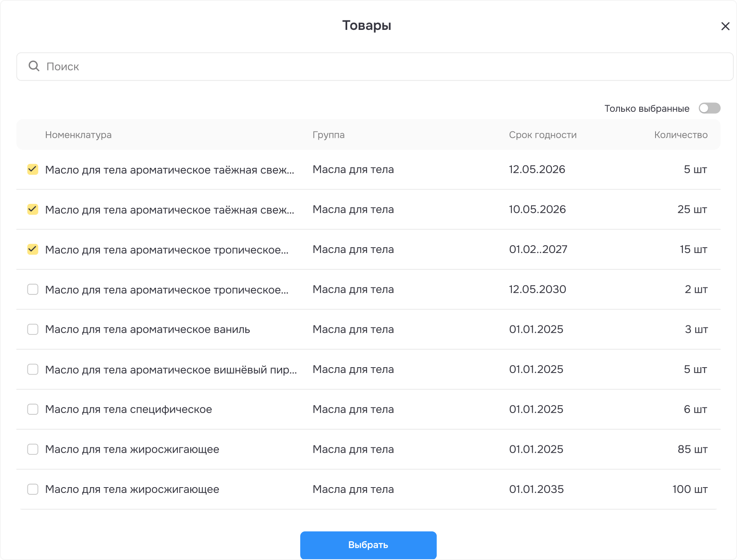
Task: Check жиросжигающее oil with 100 шт
Action: pyautogui.click(x=33, y=489)
